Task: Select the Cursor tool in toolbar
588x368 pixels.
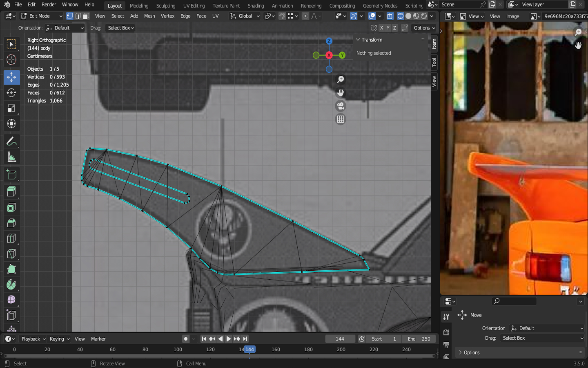Action: [11, 60]
